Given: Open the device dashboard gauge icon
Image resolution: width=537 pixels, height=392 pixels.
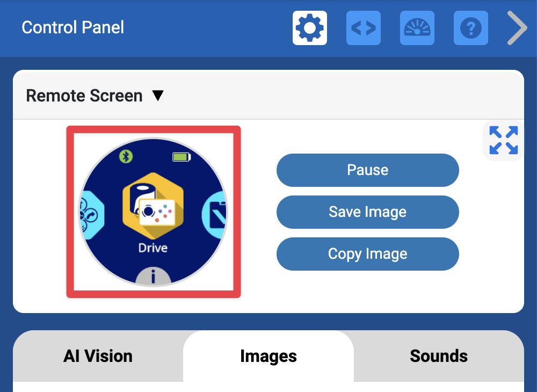Looking at the screenshot, I should 417,28.
